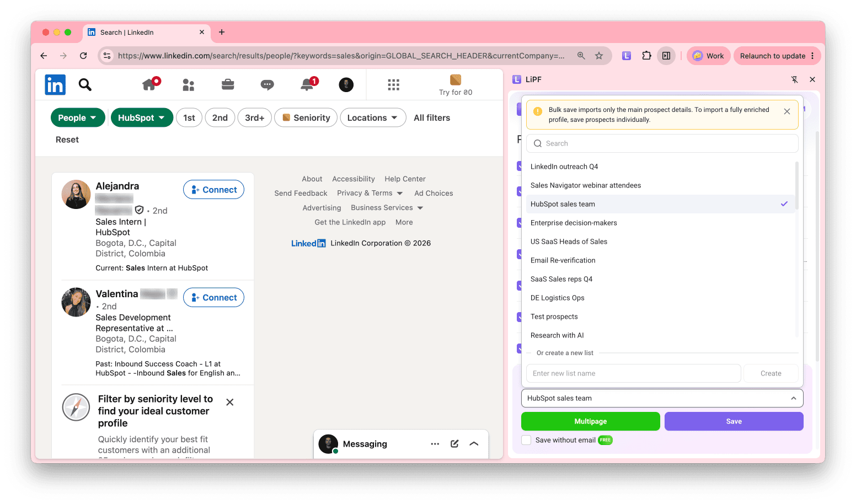The width and height of the screenshot is (856, 504).
Task: Click the purple Save button
Action: click(x=734, y=421)
